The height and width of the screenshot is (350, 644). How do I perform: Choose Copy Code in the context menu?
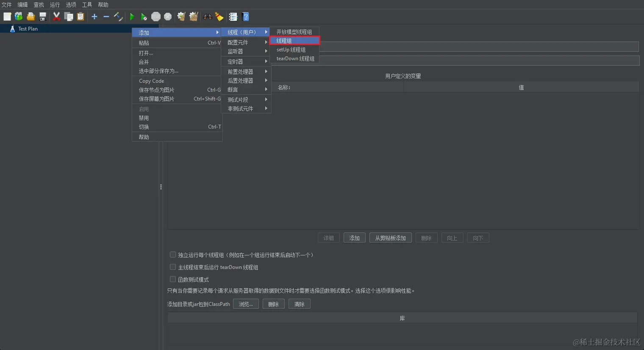(177, 81)
